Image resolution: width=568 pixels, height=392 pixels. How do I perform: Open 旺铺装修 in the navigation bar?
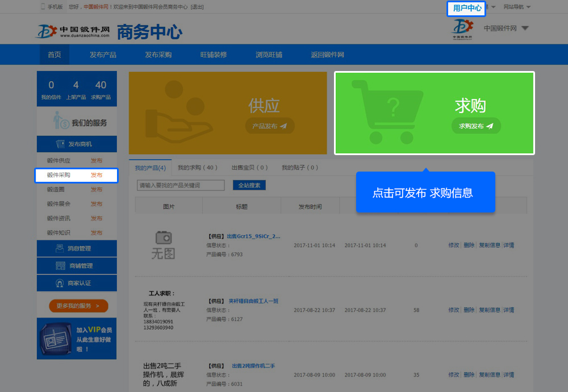tap(214, 55)
